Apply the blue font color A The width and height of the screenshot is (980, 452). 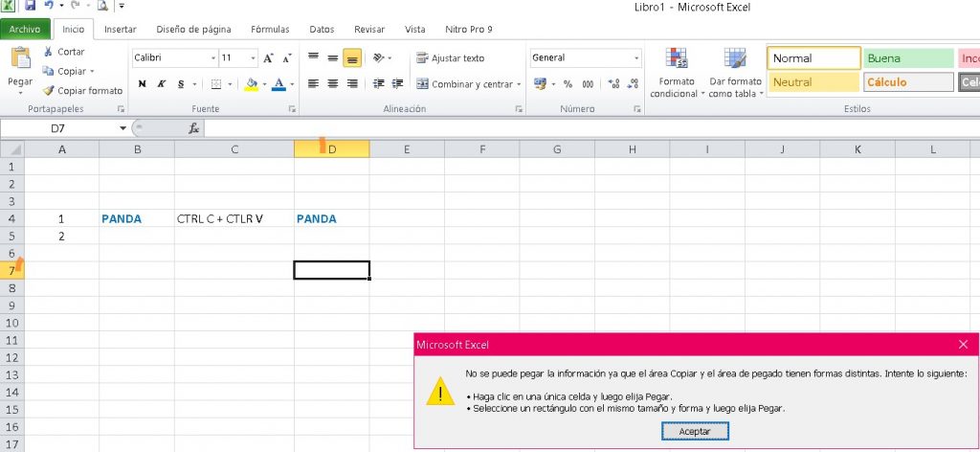point(278,83)
